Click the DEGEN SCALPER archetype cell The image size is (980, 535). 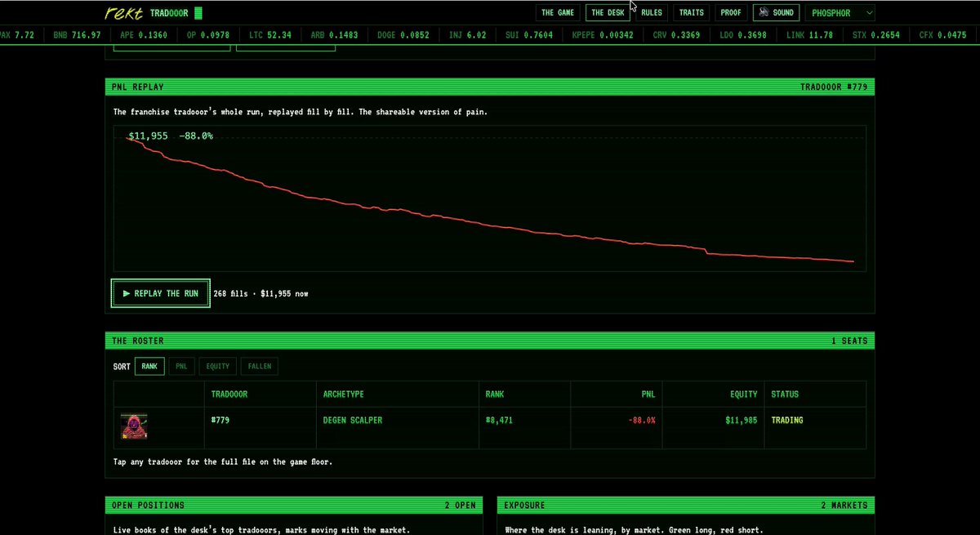click(x=353, y=420)
